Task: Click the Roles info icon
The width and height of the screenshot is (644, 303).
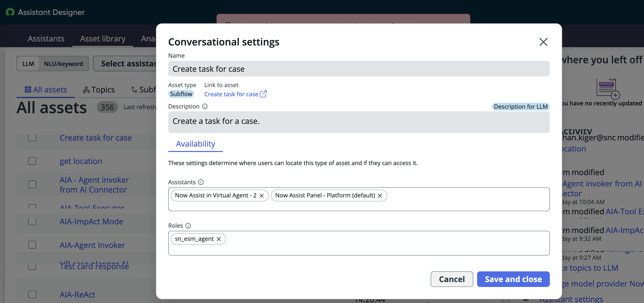Action: [188, 226]
